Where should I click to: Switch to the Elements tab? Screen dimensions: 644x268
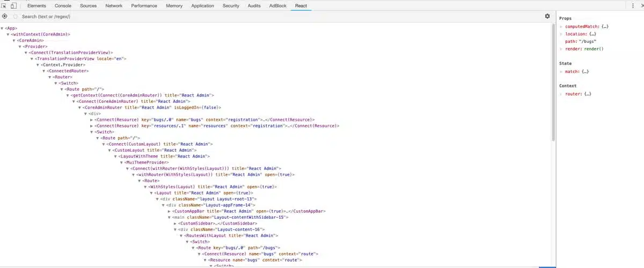(36, 6)
